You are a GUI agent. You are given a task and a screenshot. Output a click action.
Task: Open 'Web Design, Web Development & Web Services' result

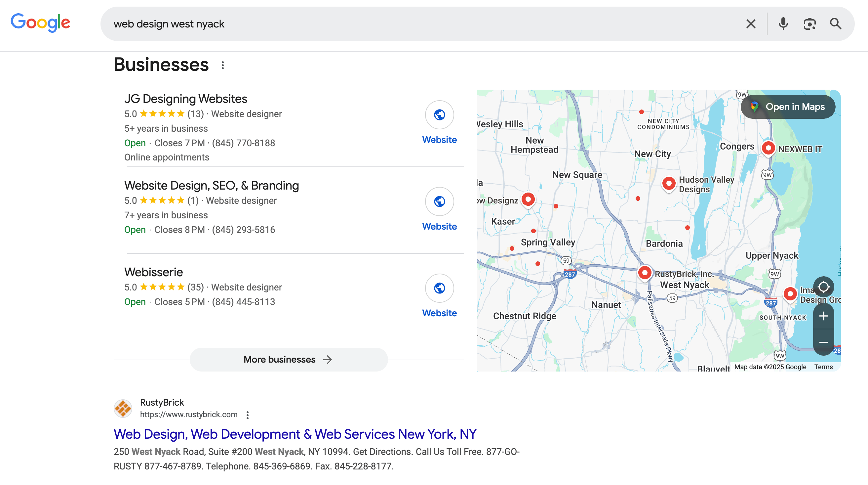point(295,434)
